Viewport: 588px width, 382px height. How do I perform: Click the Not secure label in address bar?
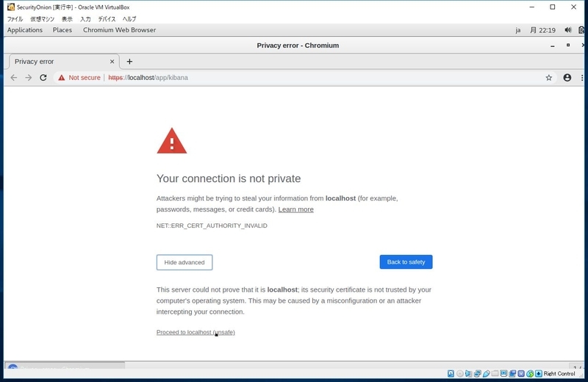pos(85,78)
